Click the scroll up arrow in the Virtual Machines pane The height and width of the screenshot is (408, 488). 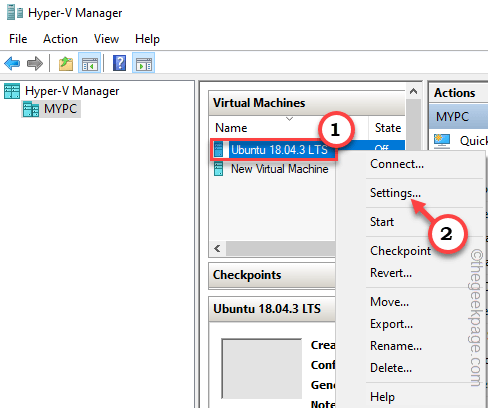pos(414,91)
